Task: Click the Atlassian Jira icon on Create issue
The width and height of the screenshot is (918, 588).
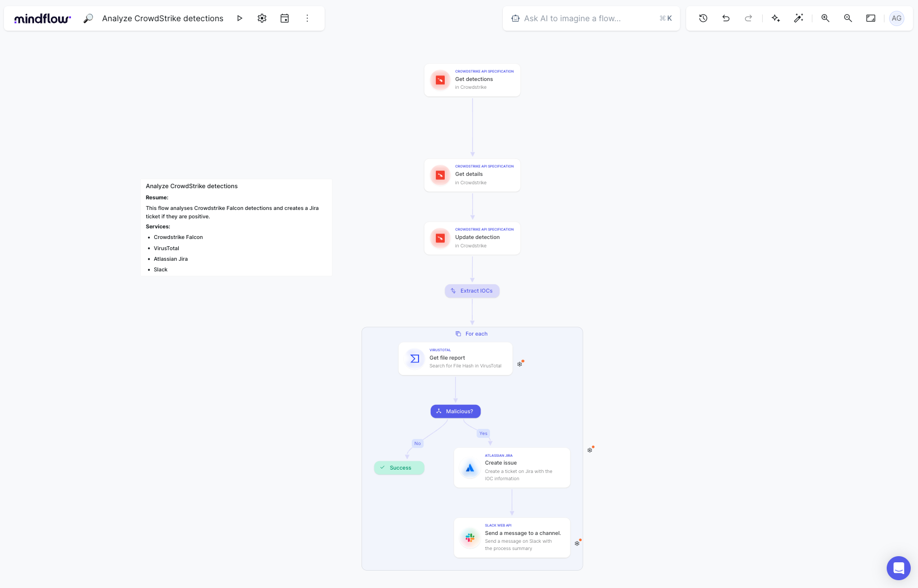Action: pyautogui.click(x=470, y=468)
